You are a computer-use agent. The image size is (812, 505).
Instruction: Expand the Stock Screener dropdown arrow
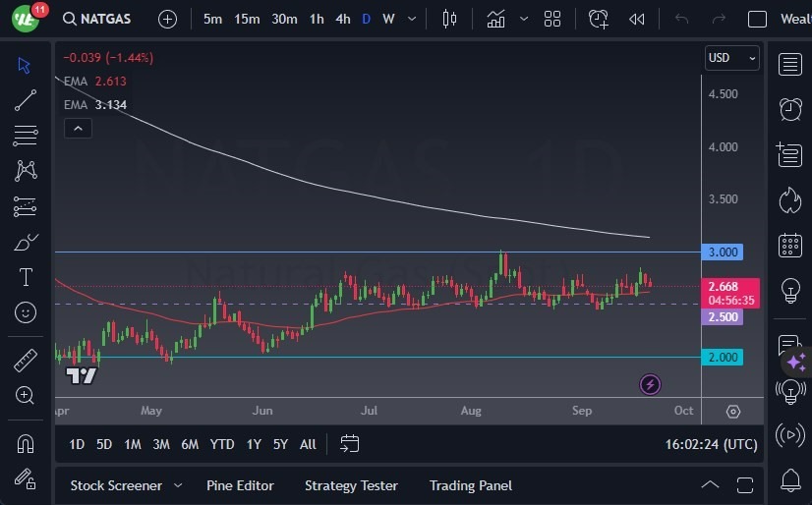tap(178, 485)
